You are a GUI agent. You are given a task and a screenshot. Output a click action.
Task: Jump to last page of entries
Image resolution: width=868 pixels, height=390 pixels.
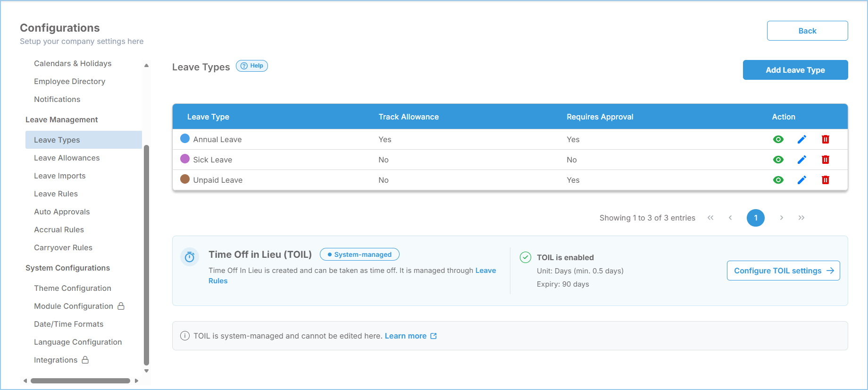[x=801, y=218]
